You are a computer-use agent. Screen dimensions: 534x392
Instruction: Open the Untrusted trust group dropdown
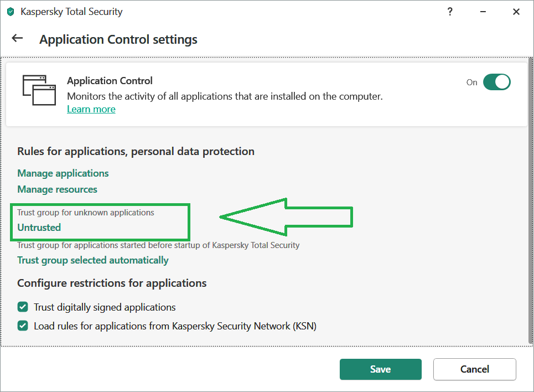(x=39, y=228)
